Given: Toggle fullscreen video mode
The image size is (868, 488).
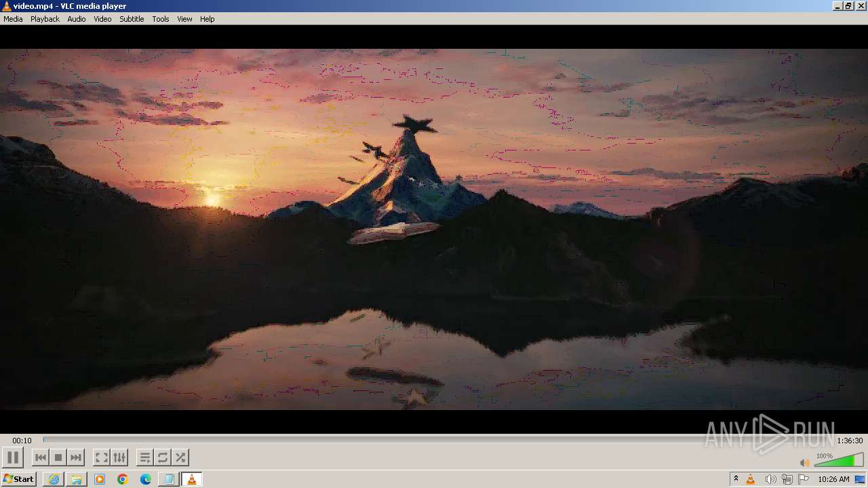Looking at the screenshot, I should [102, 457].
